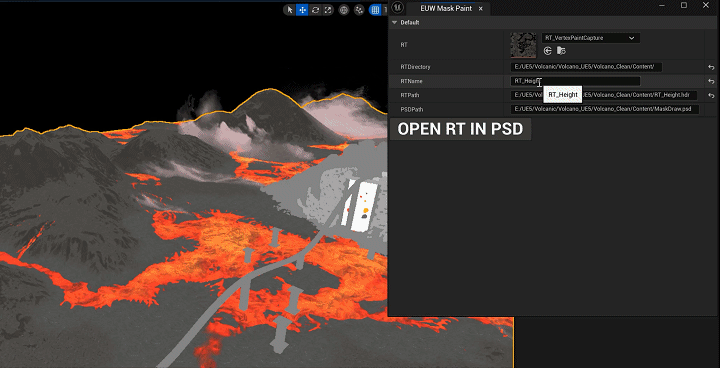Select the RTName property label

pos(411,81)
